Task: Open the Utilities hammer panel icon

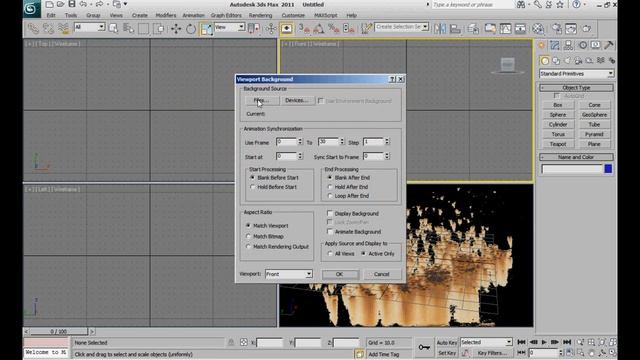Action: (609, 45)
